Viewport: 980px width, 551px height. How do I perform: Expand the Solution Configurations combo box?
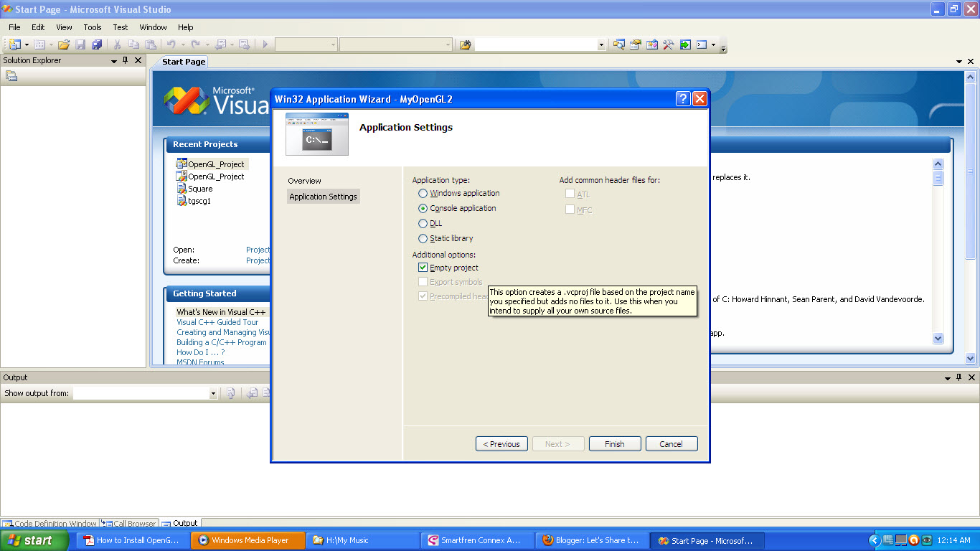(334, 44)
